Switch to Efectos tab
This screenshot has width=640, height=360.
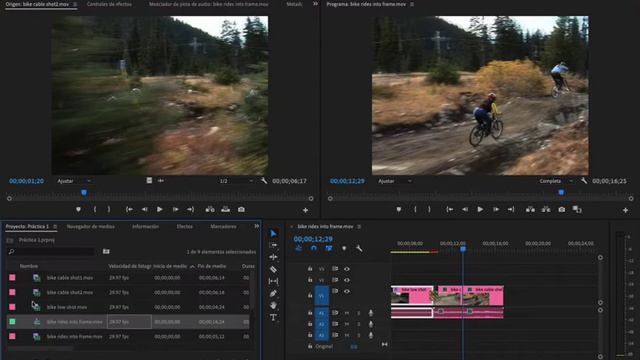pyautogui.click(x=184, y=227)
